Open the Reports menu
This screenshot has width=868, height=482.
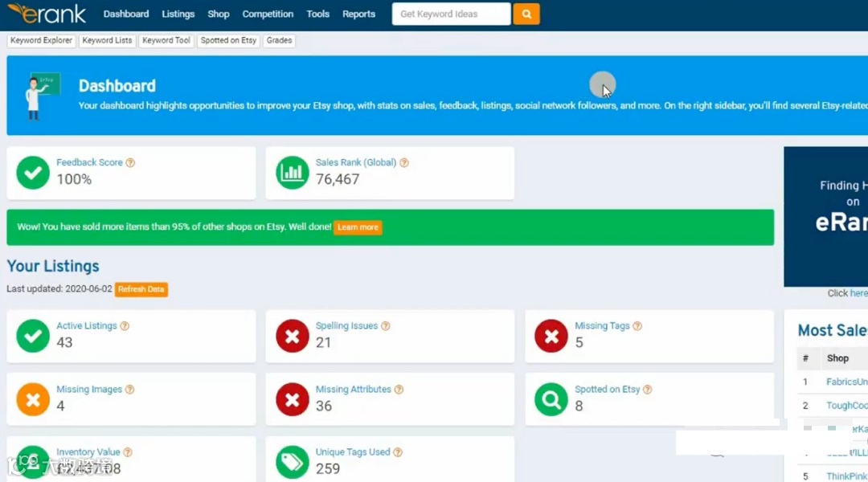(358, 14)
